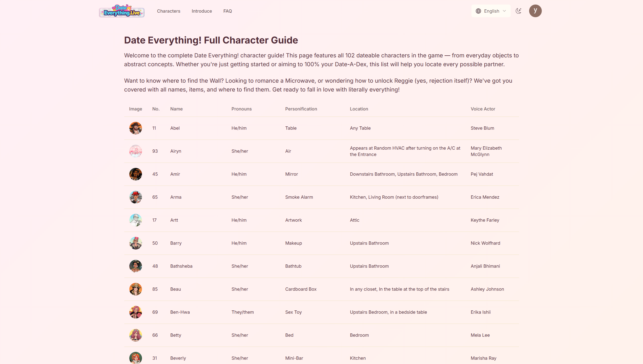643x364 pixels.
Task: Click the No. column header
Action: click(x=156, y=109)
